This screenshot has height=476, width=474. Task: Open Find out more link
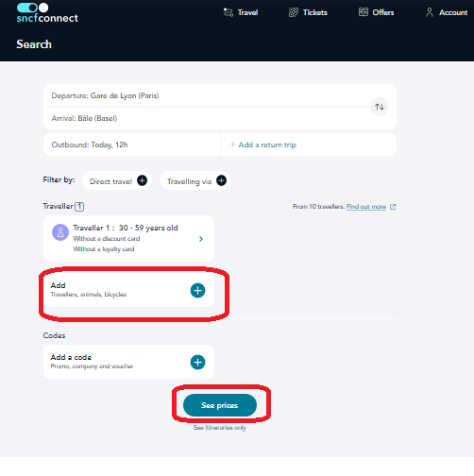click(x=366, y=207)
